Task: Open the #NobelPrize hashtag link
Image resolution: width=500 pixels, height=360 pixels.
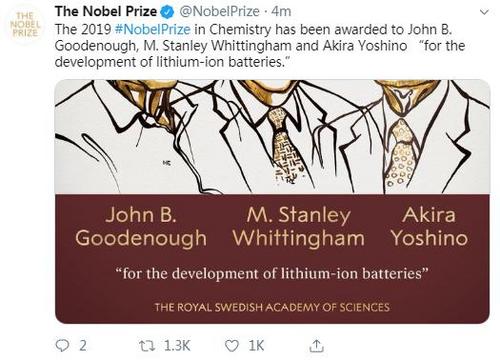Action: (x=152, y=29)
